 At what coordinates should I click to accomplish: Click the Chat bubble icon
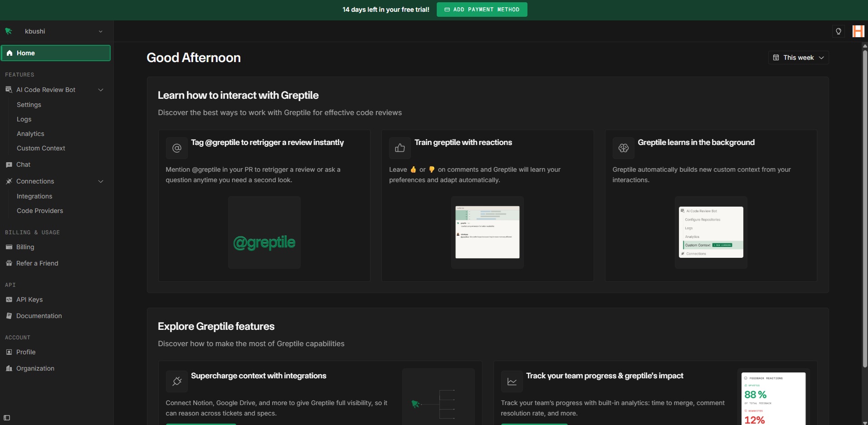click(9, 165)
